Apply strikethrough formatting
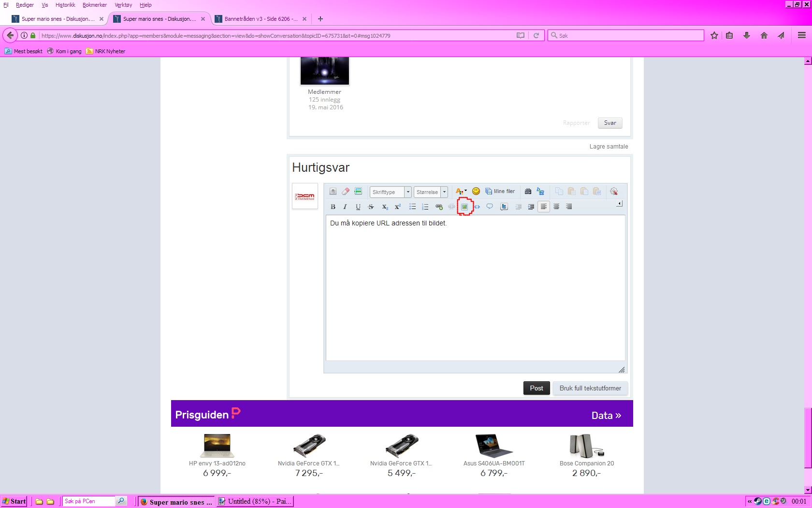This screenshot has height=508, width=812. tap(371, 207)
